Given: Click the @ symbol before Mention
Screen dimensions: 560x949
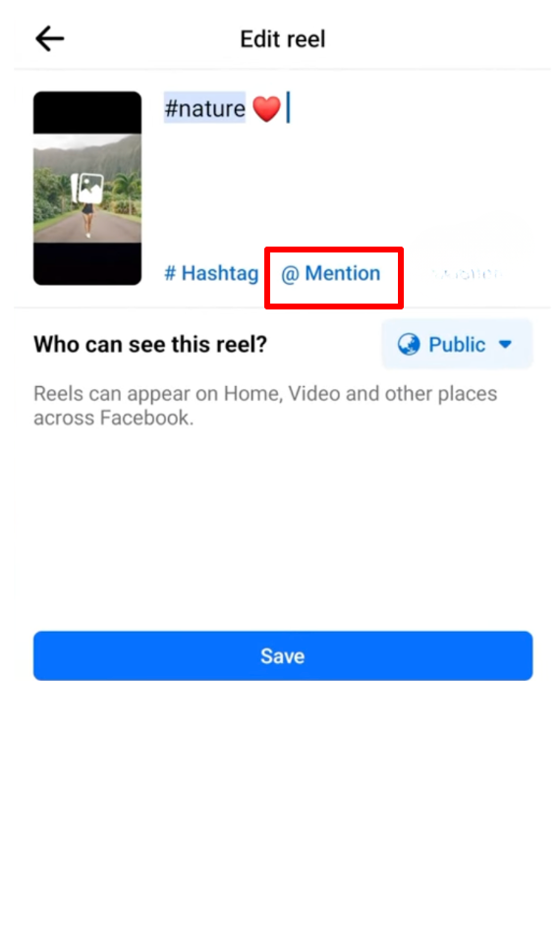Looking at the screenshot, I should [290, 274].
